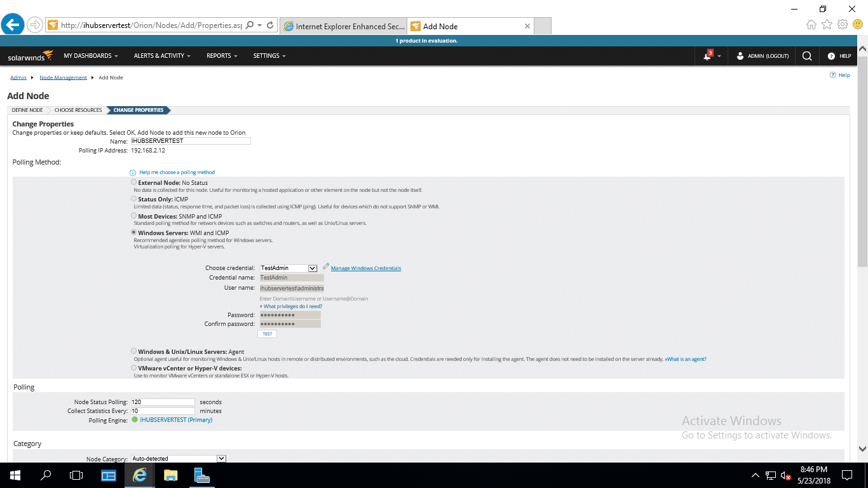Click the browser URL address bar
The width and height of the screenshot is (868, 488).
[x=151, y=25]
